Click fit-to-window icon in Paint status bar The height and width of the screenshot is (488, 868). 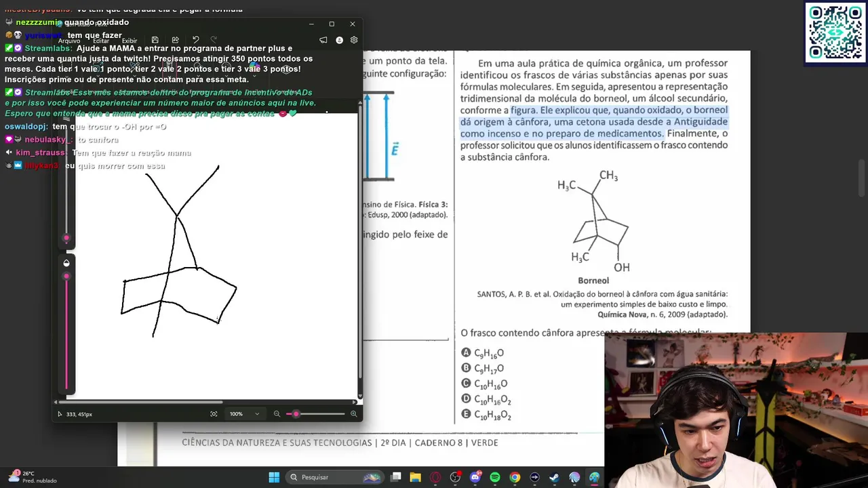[214, 414]
